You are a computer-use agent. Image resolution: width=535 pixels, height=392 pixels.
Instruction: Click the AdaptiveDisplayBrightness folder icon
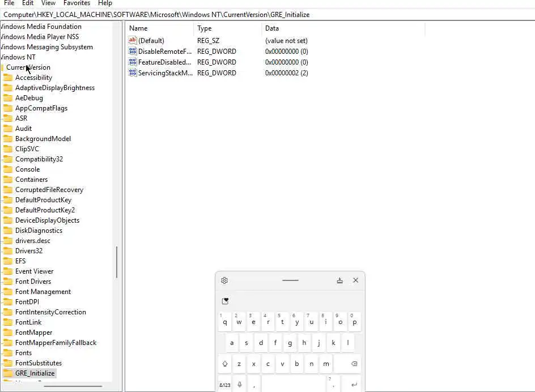coord(7,88)
